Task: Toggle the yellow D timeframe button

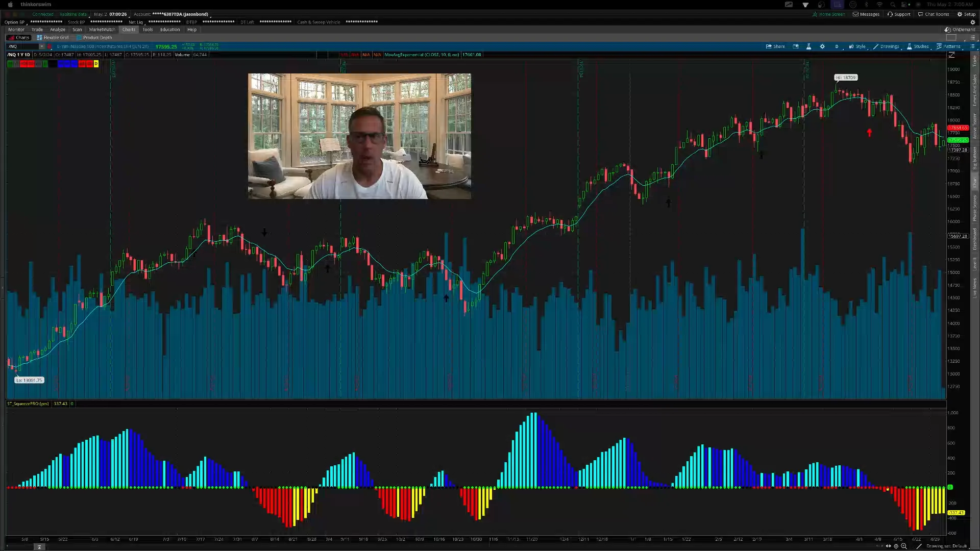Action: 96,64
